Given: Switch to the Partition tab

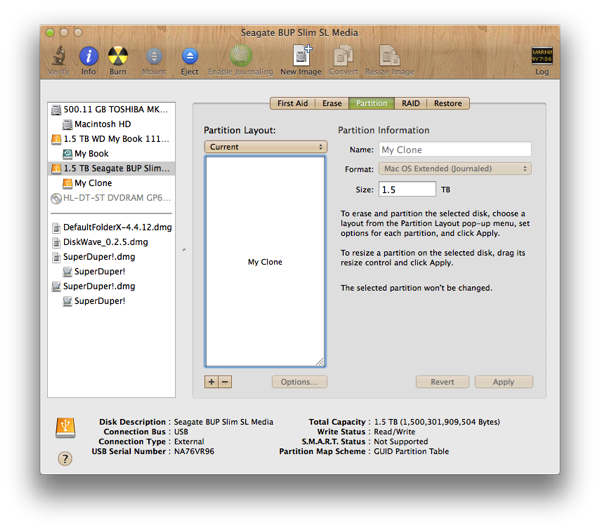Looking at the screenshot, I should 372,103.
